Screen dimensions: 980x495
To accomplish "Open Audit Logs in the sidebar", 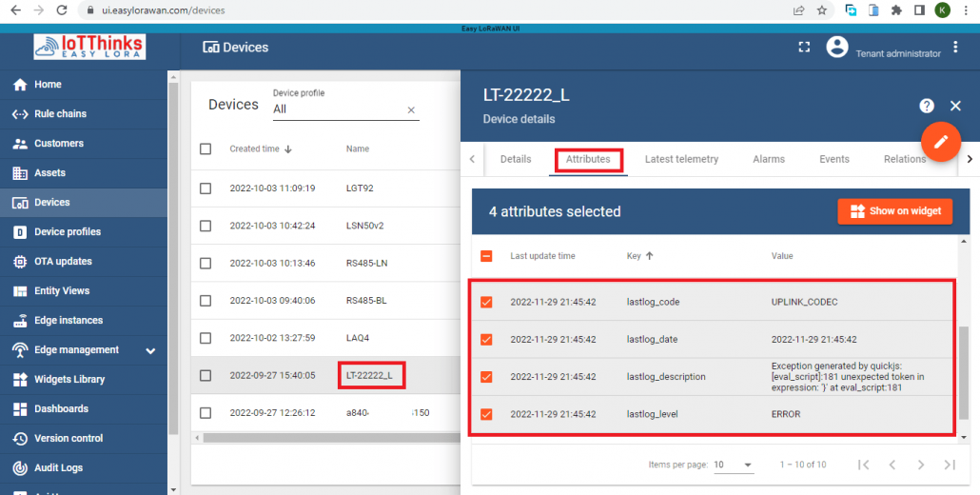I will (84, 467).
